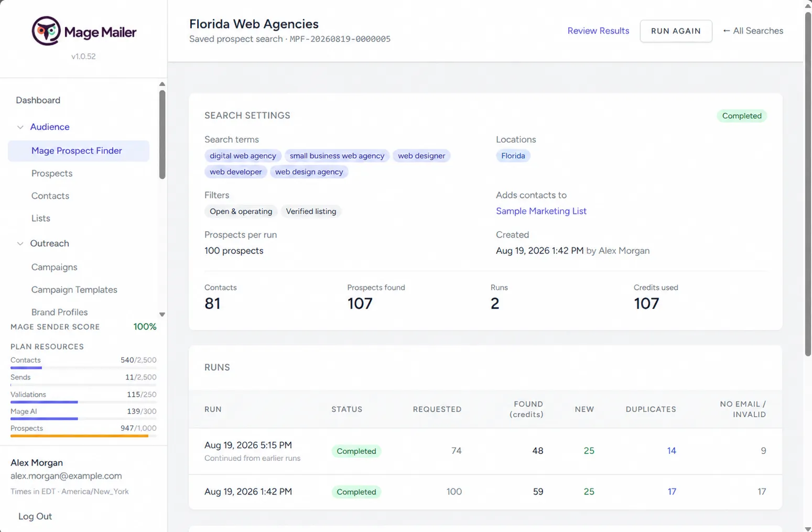Image resolution: width=812 pixels, height=532 pixels.
Task: Click the sidebar navigation scrollbar thumb
Action: (162, 135)
